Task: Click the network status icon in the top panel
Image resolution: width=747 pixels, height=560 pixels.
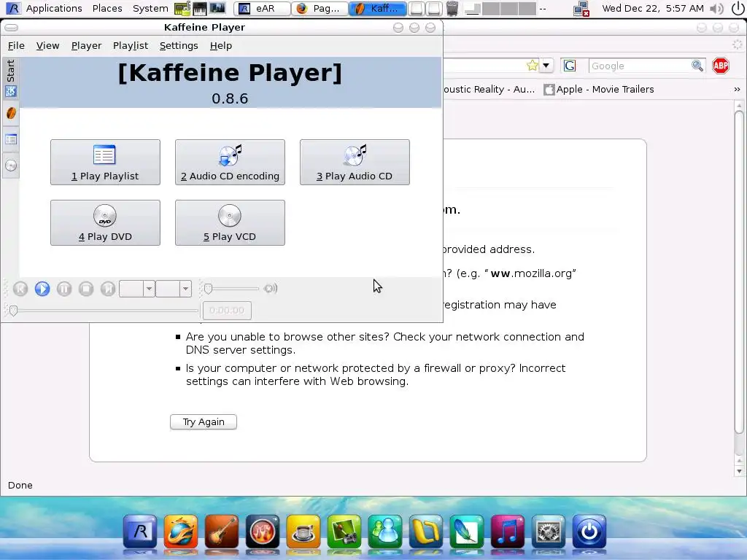Action: [581, 9]
